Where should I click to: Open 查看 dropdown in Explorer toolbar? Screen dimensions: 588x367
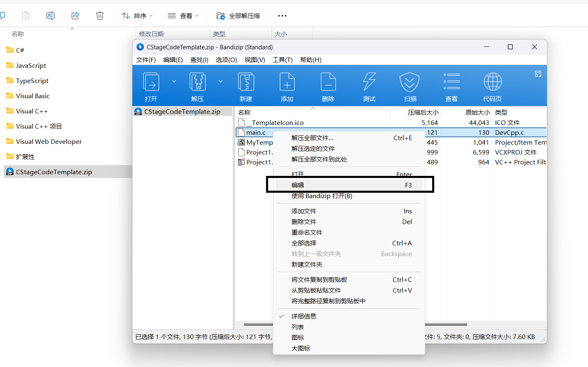(183, 16)
